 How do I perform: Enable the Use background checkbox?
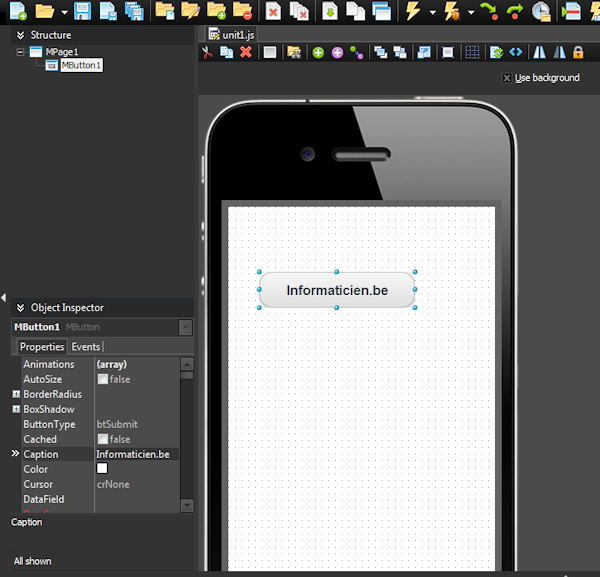[508, 78]
